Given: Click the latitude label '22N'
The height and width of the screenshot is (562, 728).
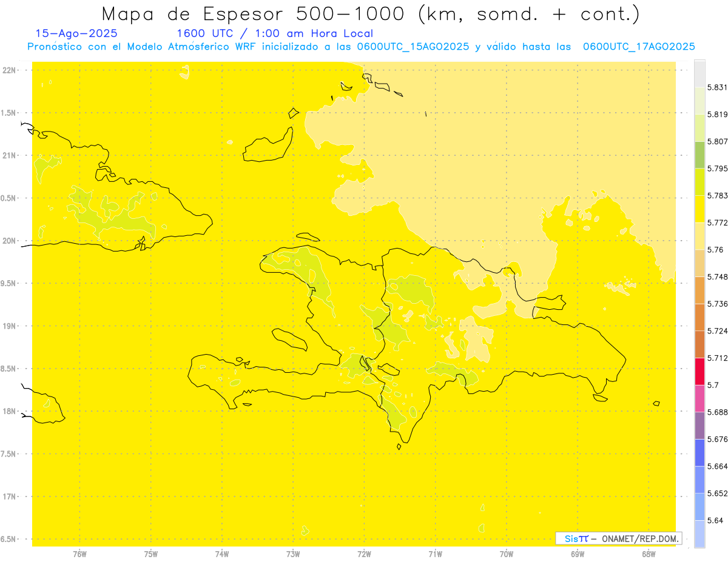Looking at the screenshot, I should coord(9,70).
